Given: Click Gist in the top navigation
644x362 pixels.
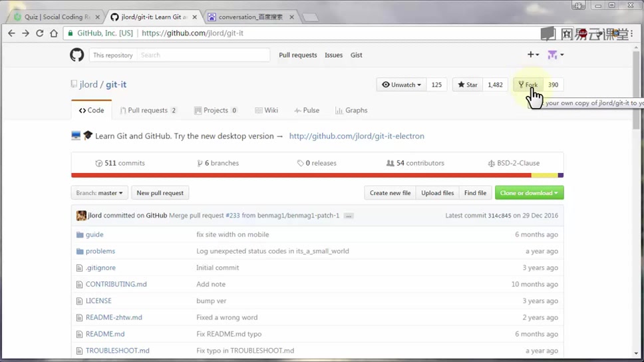Looking at the screenshot, I should (x=356, y=55).
